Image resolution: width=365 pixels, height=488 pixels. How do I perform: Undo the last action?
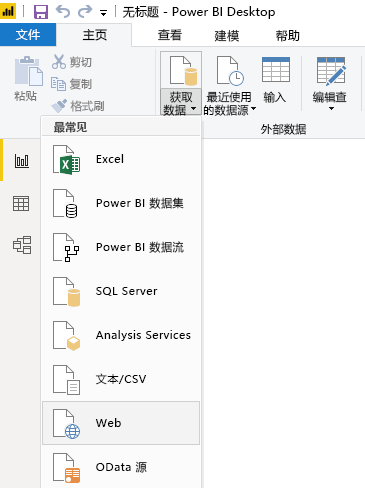click(63, 12)
